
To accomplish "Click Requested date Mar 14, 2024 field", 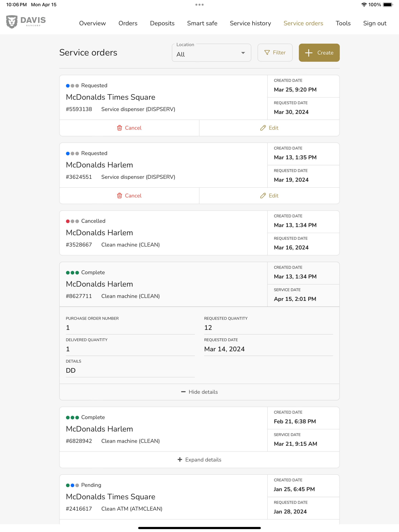I will tap(269, 349).
